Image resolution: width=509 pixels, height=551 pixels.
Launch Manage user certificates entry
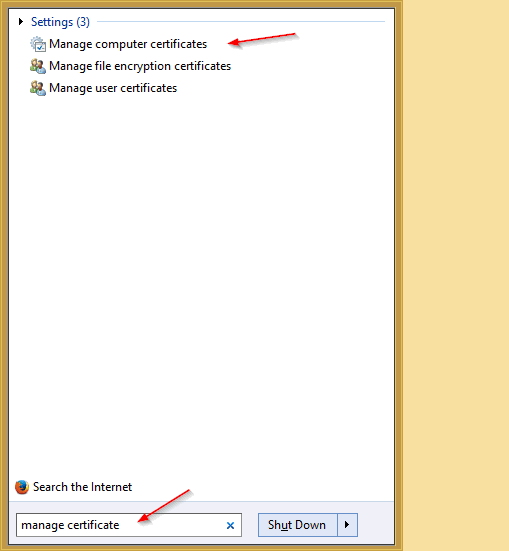(113, 88)
